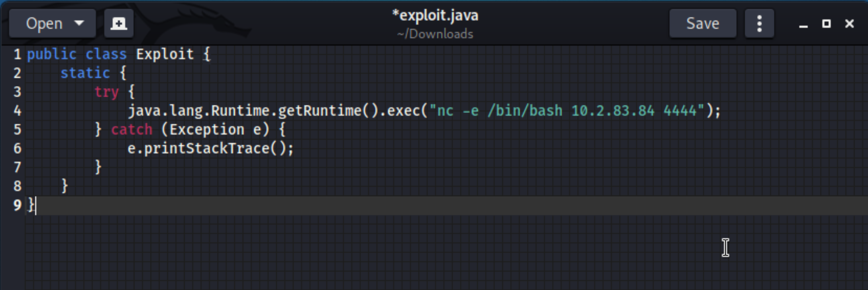Close the editor window
The width and height of the screenshot is (868, 290).
tap(849, 24)
